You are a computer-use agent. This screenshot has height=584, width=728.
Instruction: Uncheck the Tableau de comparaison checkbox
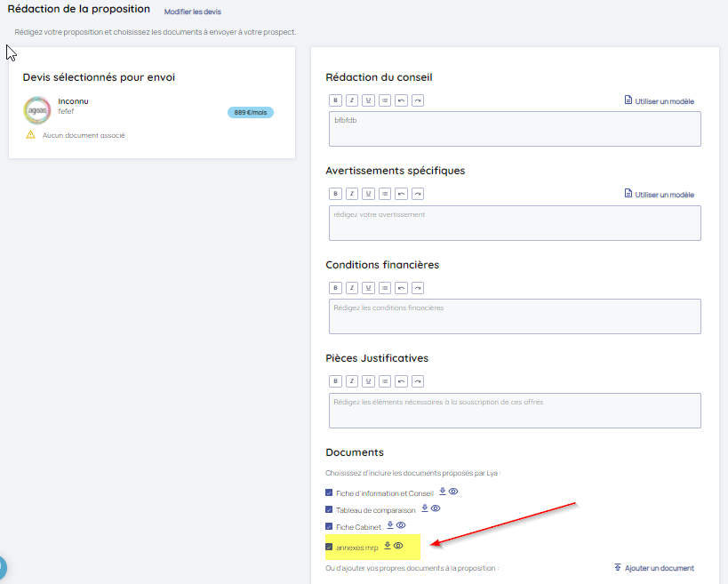329,510
